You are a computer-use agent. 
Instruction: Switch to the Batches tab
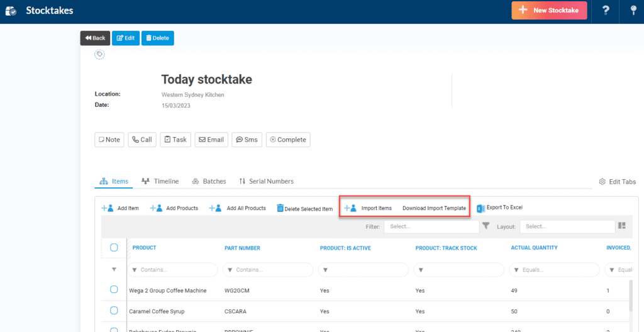tap(209, 181)
